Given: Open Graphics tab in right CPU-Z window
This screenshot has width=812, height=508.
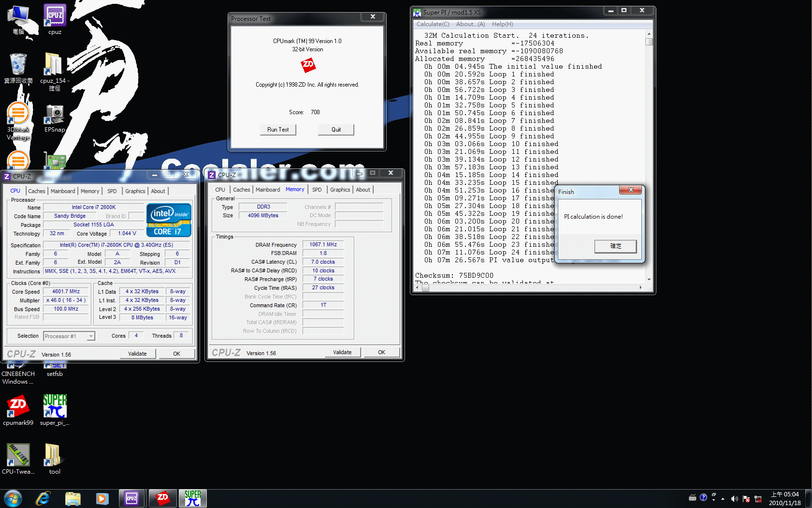Looking at the screenshot, I should click(340, 190).
